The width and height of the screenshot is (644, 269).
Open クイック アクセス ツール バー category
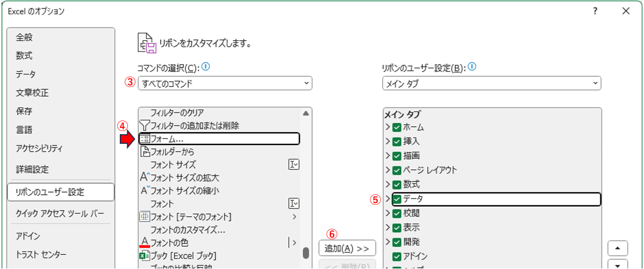click(x=61, y=213)
